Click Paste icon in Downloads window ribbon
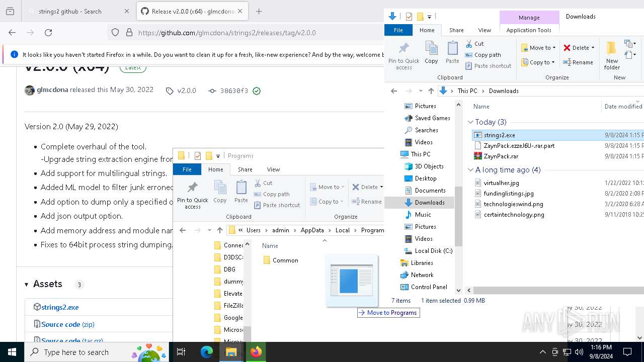Screen dimensions: 644x362 [452, 53]
